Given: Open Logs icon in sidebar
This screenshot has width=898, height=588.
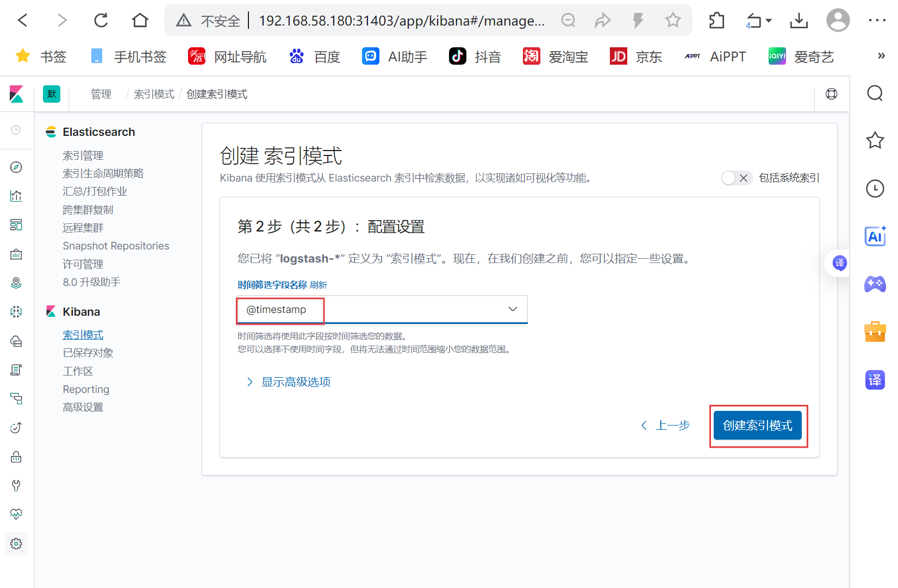Looking at the screenshot, I should (16, 370).
